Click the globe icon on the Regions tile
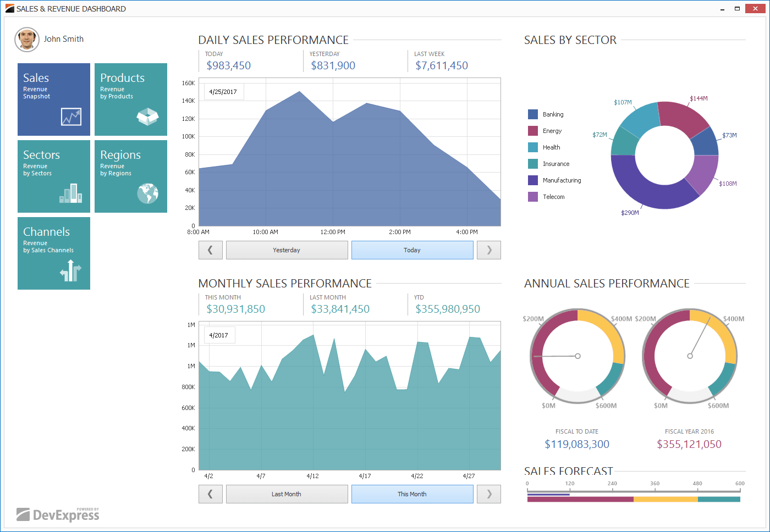 (147, 193)
